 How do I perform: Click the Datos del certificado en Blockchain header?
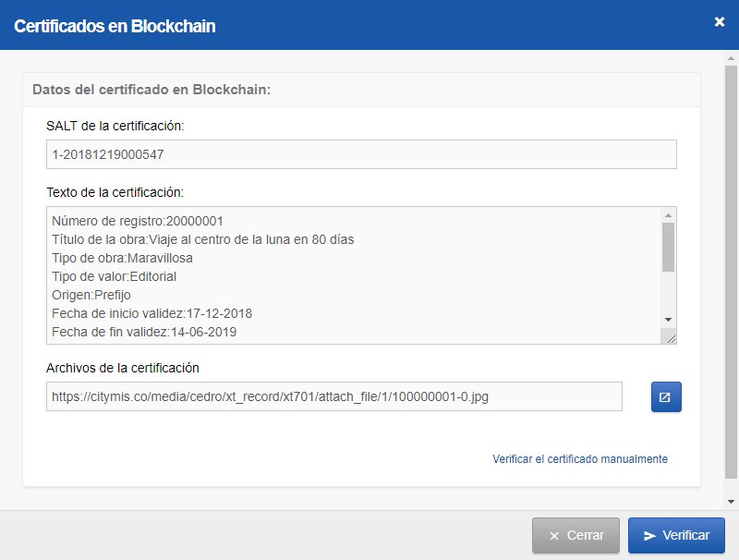pos(151,90)
